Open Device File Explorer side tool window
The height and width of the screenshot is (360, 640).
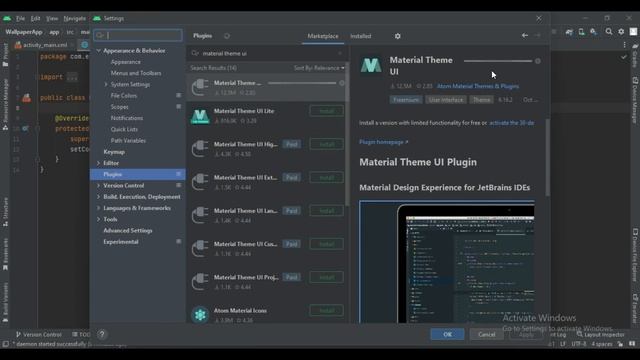(635, 255)
